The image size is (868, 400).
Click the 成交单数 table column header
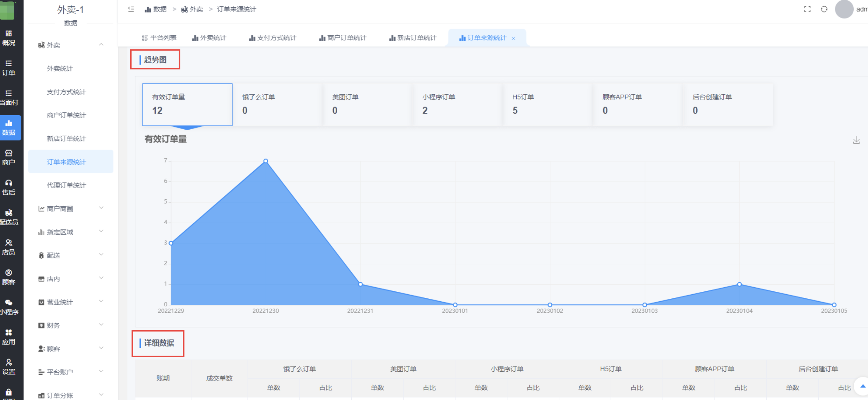[219, 378]
